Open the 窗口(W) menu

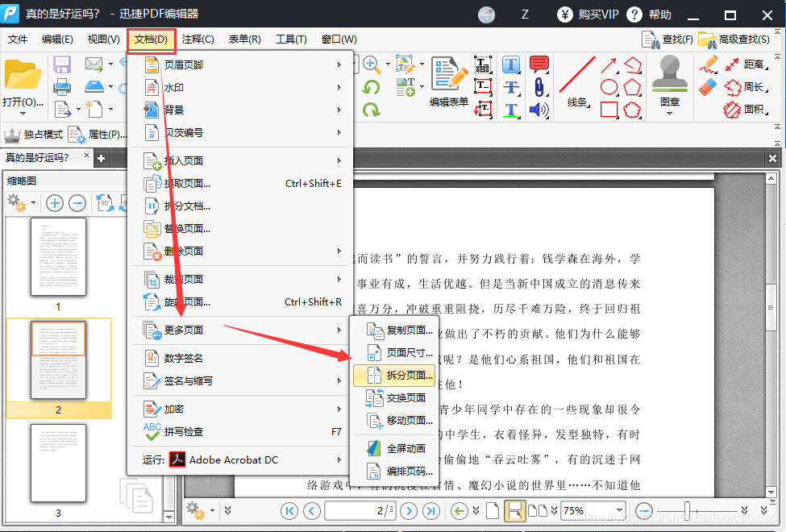pyautogui.click(x=339, y=39)
